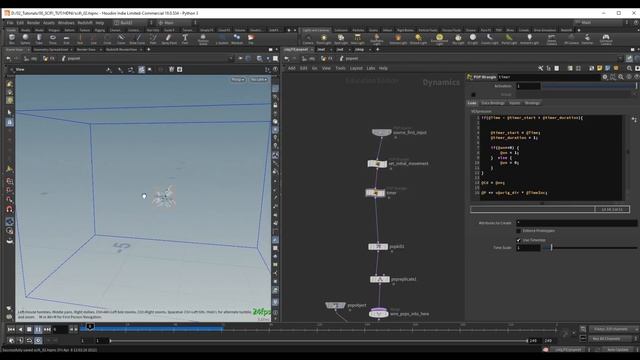This screenshot has width=640, height=360.
Task: Select the Grid shelf tool
Action: (66, 39)
